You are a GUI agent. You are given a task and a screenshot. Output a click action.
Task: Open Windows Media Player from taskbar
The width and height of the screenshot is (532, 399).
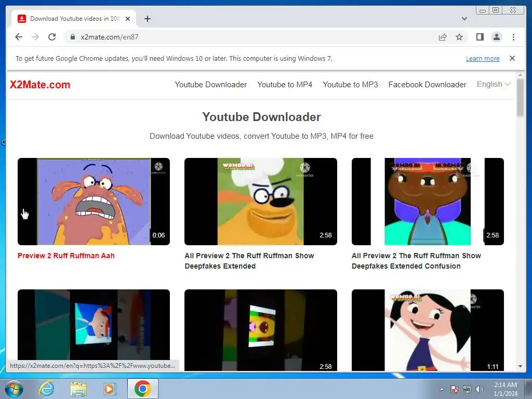110,389
